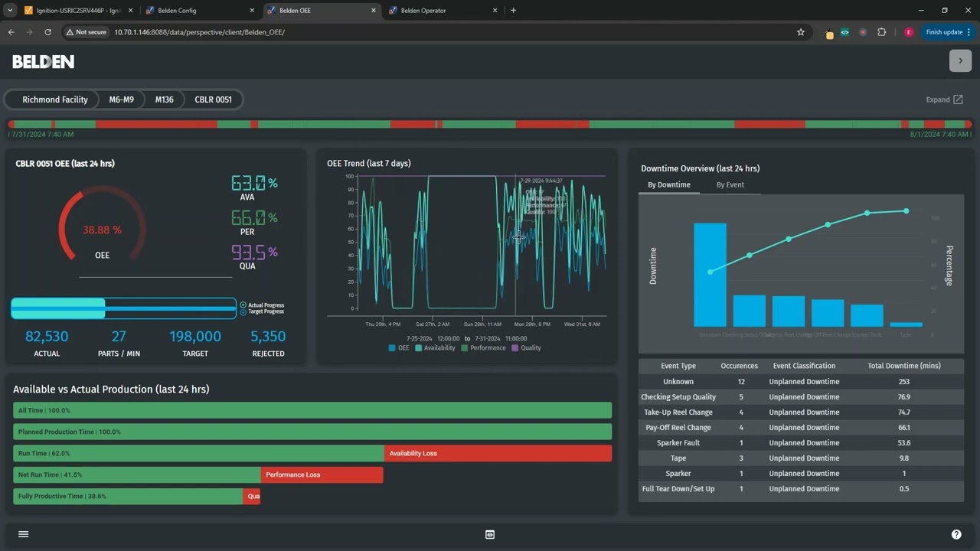Screen dimensions: 980x551
Task: Click the Expand link with arrow icon
Action: point(944,99)
